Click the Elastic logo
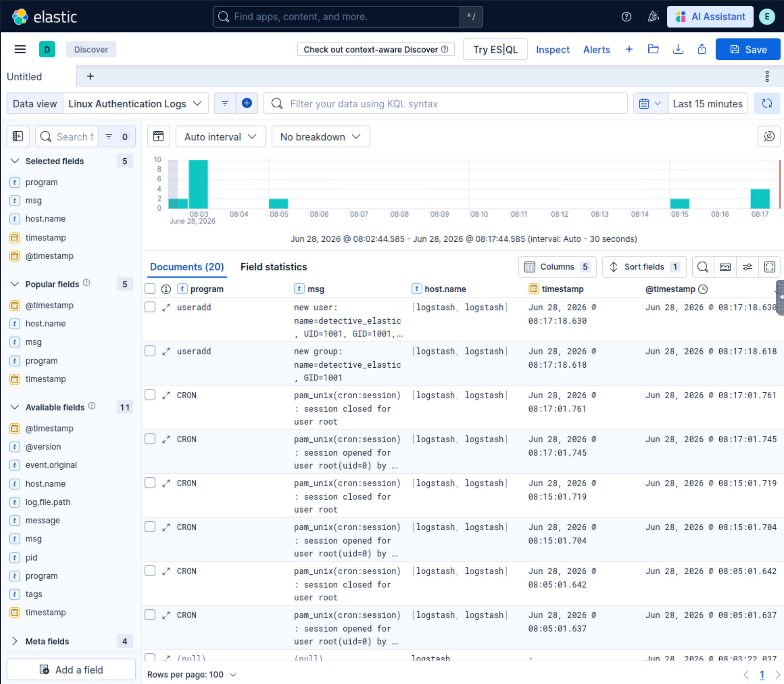The width and height of the screenshot is (784, 684). (x=44, y=17)
